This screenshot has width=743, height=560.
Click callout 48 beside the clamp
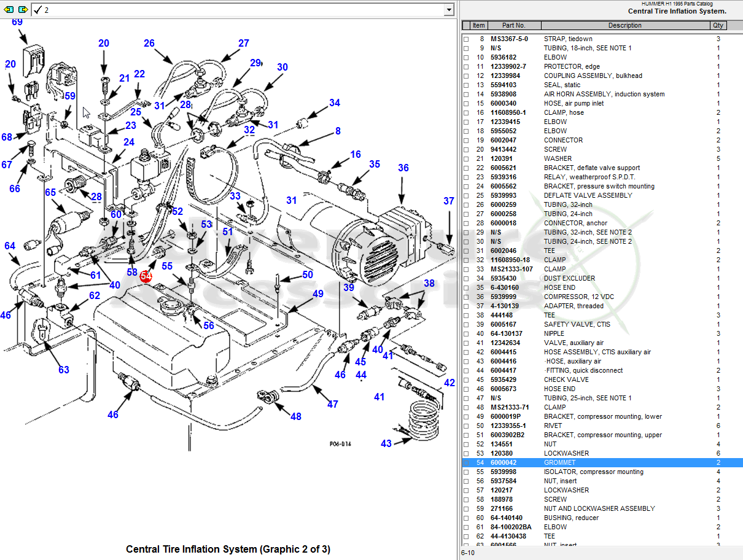(x=296, y=416)
